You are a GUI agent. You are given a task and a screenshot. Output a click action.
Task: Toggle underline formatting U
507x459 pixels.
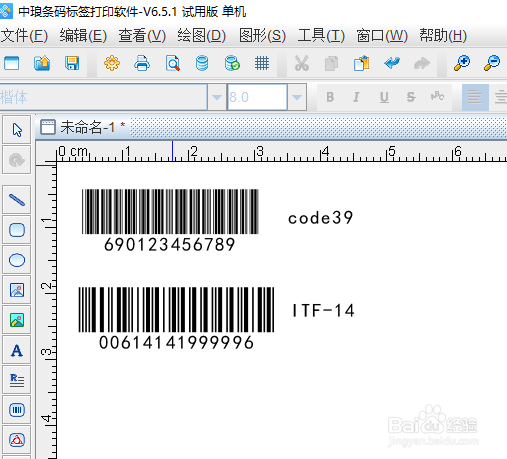click(384, 97)
